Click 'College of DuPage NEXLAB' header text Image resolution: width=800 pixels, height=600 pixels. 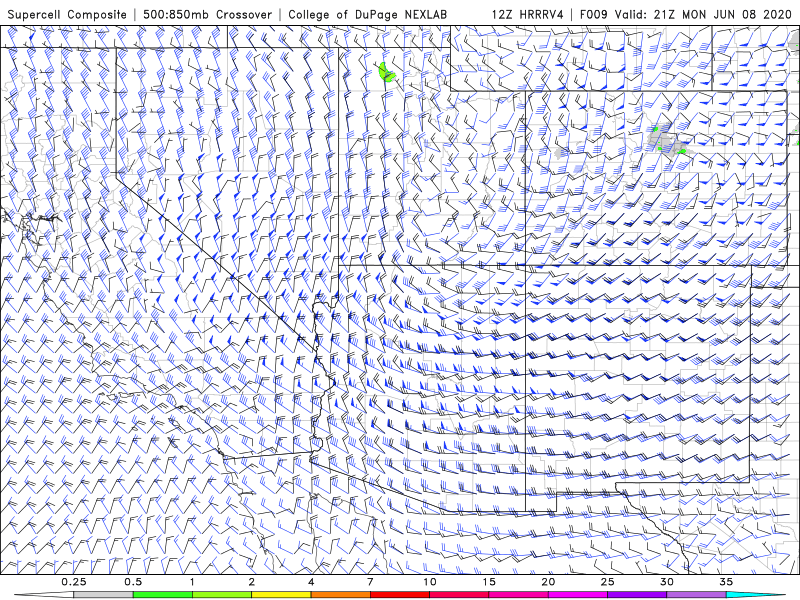pos(367,14)
